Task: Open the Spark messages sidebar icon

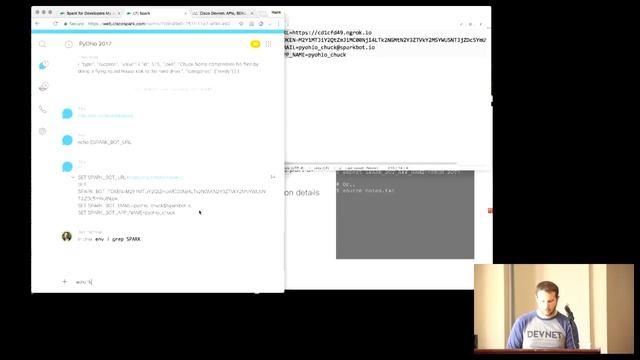Action: point(43,65)
